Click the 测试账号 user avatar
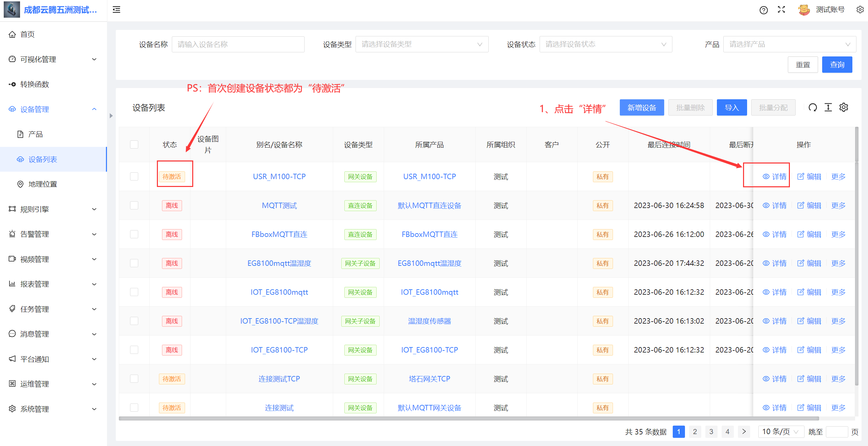868x446 pixels. pyautogui.click(x=804, y=10)
